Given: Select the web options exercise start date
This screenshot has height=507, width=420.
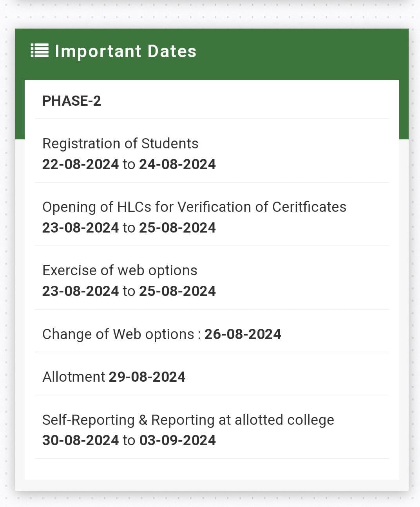Looking at the screenshot, I should [80, 291].
